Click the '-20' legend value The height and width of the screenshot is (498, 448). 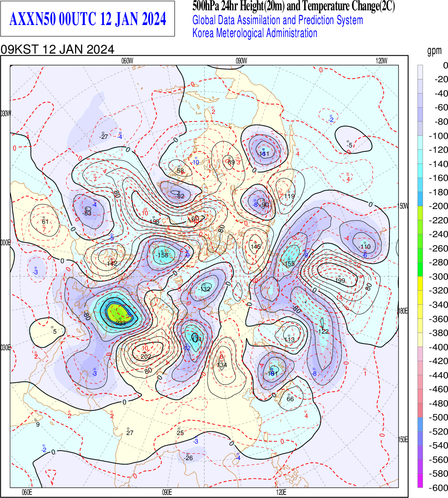pos(441,80)
